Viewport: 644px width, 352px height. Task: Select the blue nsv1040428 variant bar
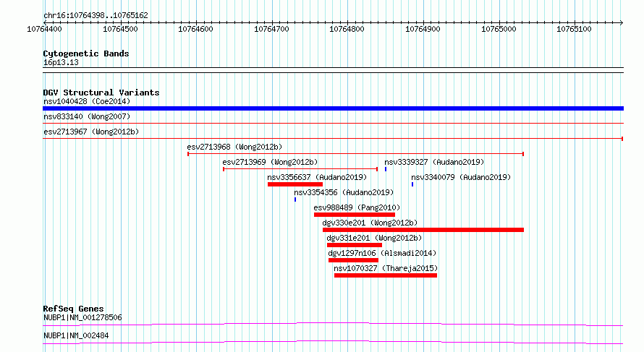tap(333, 108)
